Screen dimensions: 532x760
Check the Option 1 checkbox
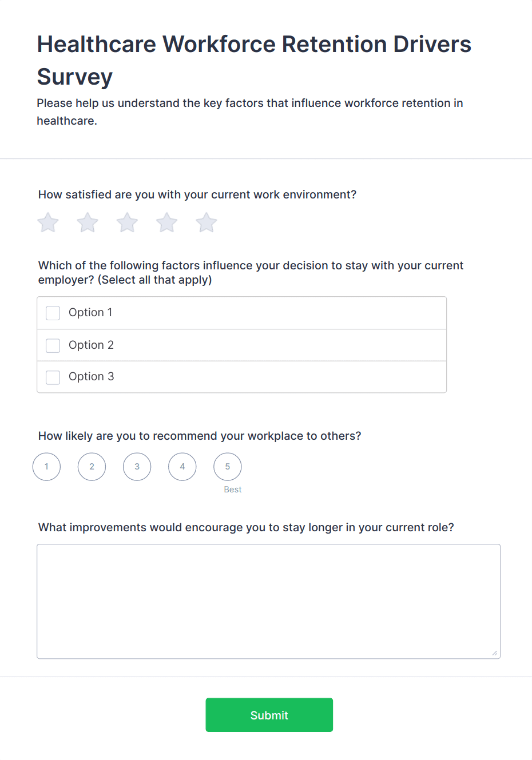coord(53,313)
